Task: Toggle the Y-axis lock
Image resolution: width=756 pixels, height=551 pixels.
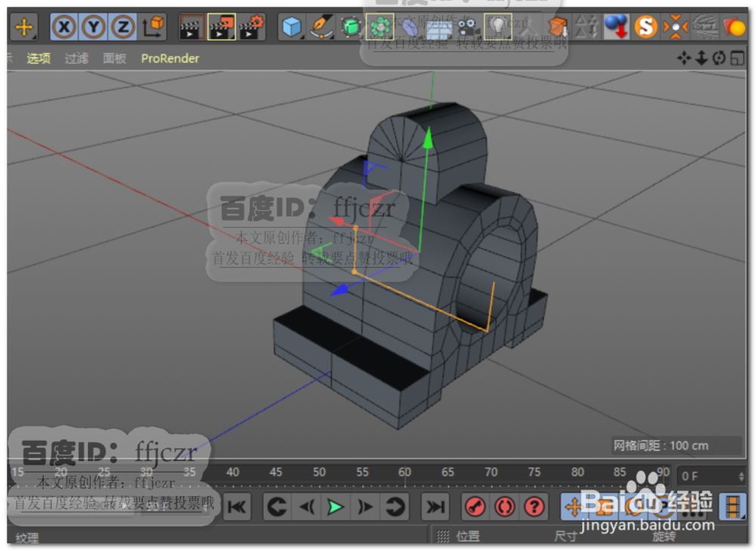Action: coord(93,27)
